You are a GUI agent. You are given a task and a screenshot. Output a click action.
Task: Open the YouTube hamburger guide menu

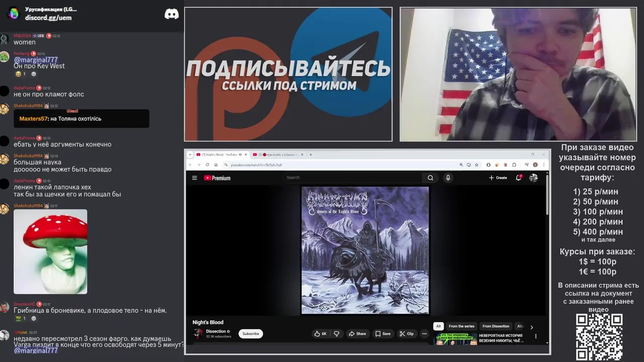click(194, 178)
